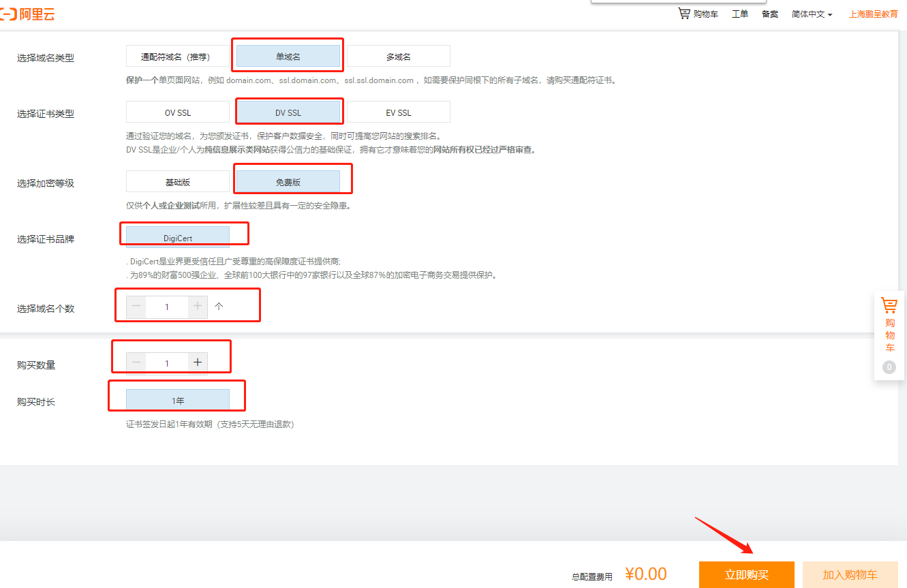
Task: Open the shopping cart icon in top bar
Action: (684, 13)
